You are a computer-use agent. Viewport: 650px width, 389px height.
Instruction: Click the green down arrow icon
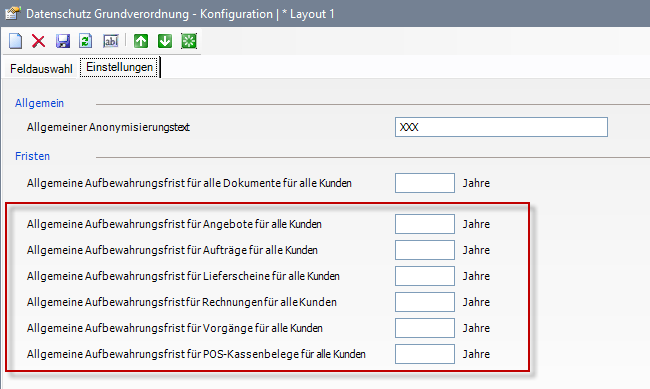[165, 41]
